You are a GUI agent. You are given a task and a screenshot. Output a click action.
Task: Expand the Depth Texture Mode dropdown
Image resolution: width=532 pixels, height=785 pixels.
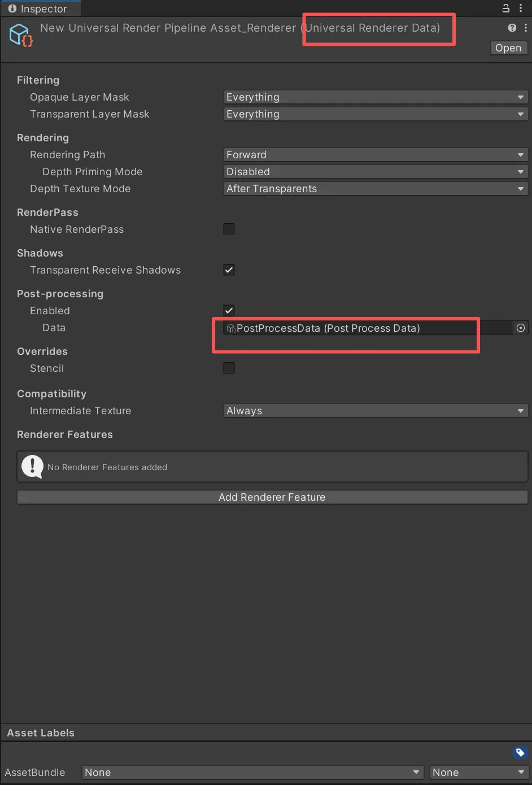(375, 189)
